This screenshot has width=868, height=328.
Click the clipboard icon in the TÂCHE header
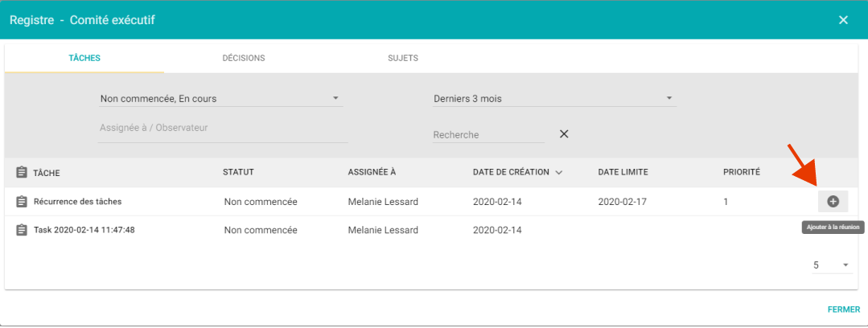pos(22,173)
